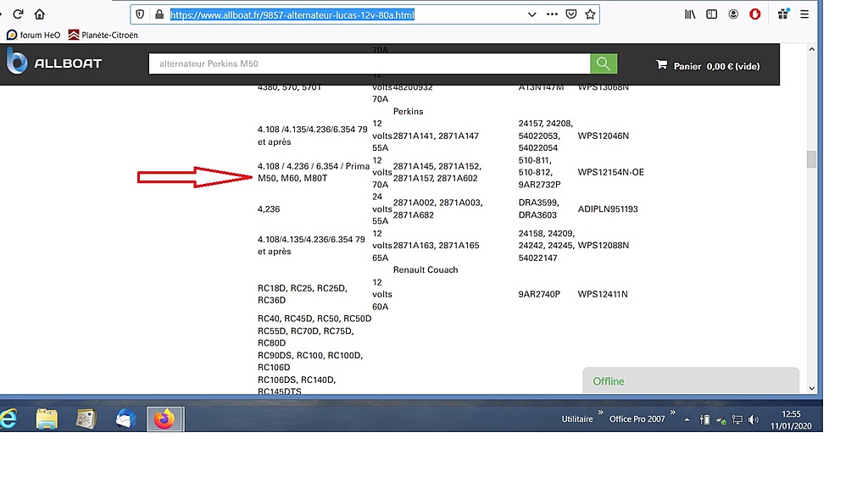Go to the Firefox home page

[x=39, y=14]
